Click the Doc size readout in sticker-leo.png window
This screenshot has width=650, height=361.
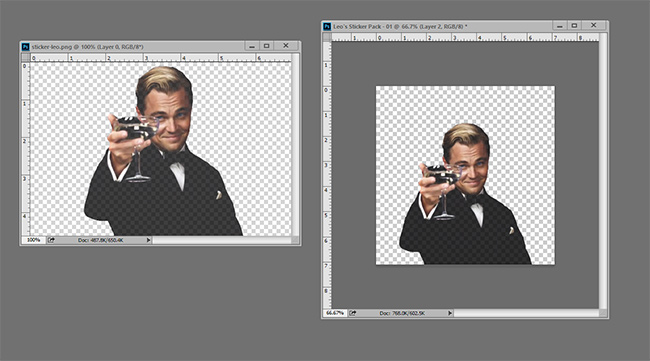coord(101,240)
